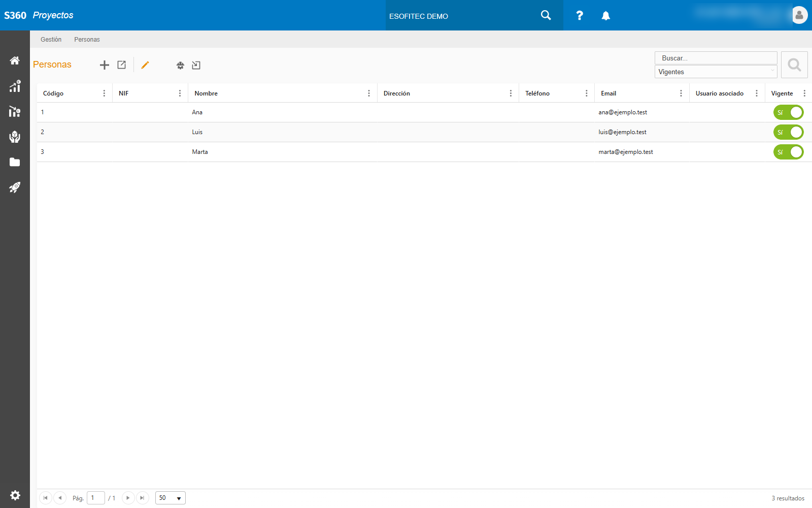812x508 pixels.
Task: Open Código column options menu
Action: pos(104,93)
